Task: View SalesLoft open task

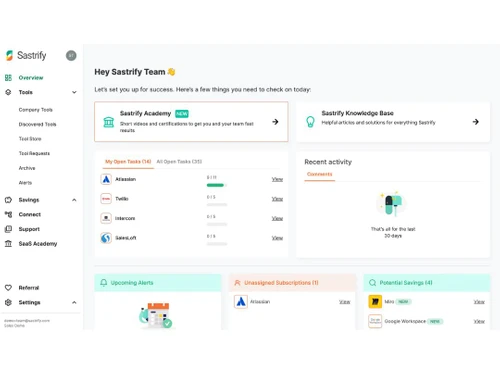Action: tap(277, 238)
